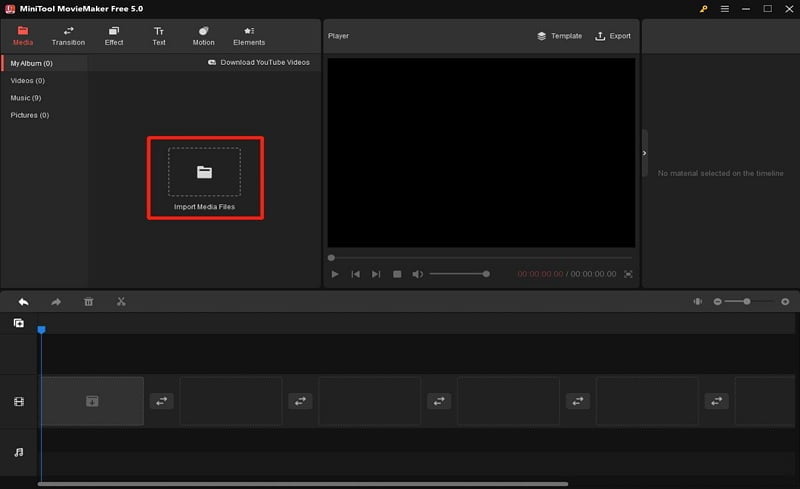Click the first transition slot icon
Image resolution: width=800 pixels, height=489 pixels.
pos(162,401)
